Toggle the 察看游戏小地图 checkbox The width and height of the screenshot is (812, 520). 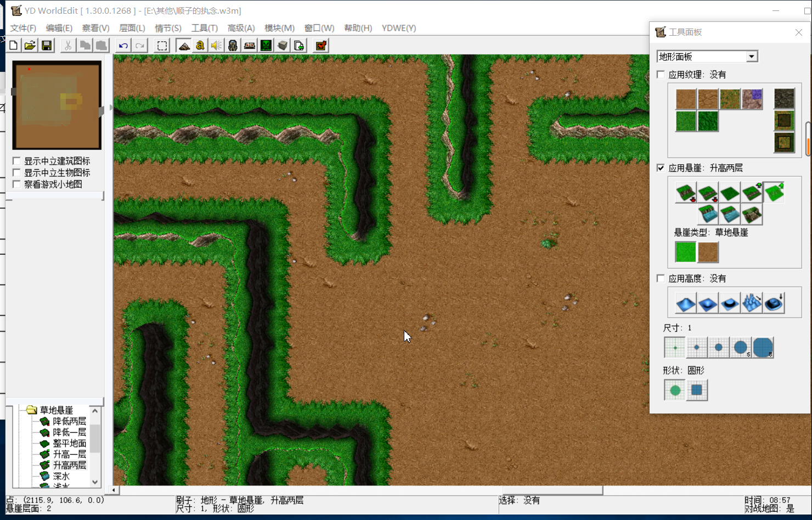pos(16,184)
